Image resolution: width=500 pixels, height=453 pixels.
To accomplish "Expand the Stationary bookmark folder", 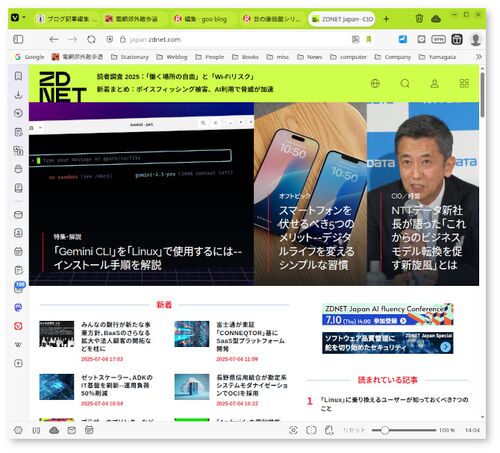I will point(130,57).
